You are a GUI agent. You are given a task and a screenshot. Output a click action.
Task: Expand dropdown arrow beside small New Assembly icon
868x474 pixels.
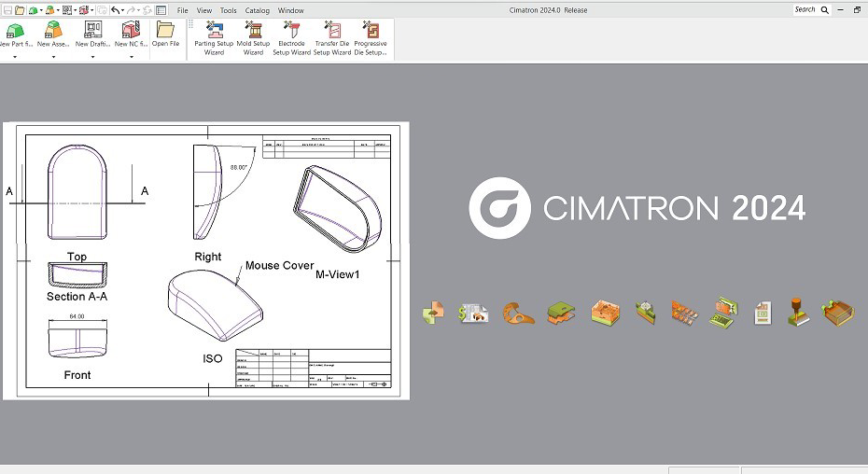click(x=58, y=10)
